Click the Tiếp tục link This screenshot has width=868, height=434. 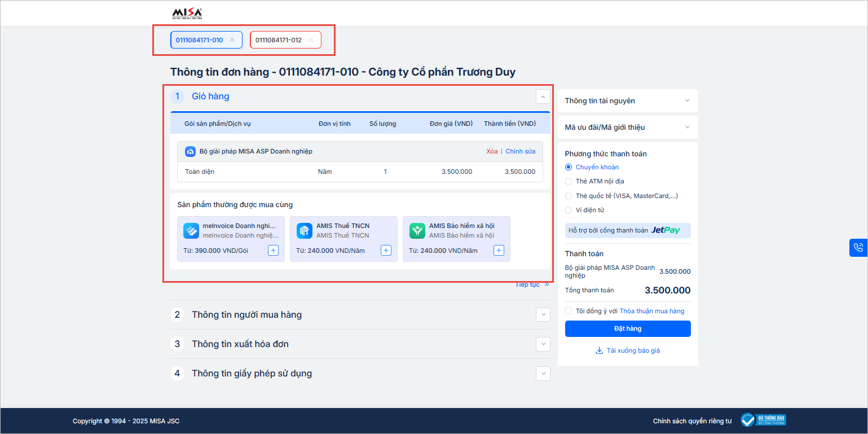(x=532, y=285)
